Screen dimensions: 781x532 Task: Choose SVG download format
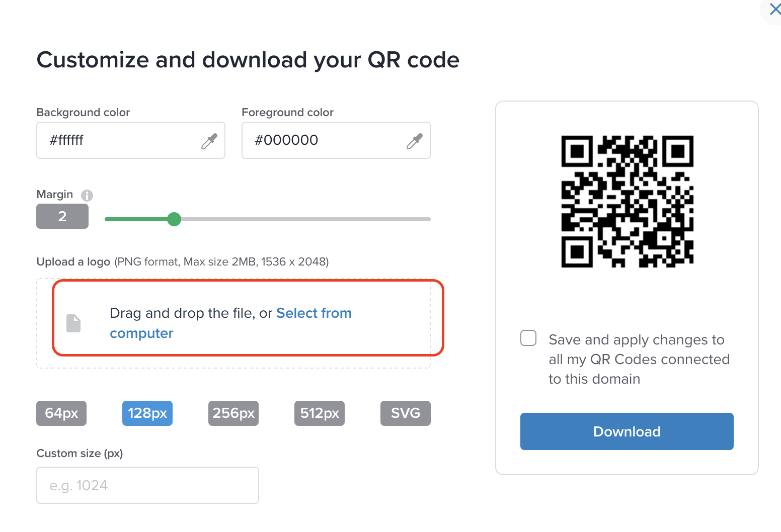point(406,413)
